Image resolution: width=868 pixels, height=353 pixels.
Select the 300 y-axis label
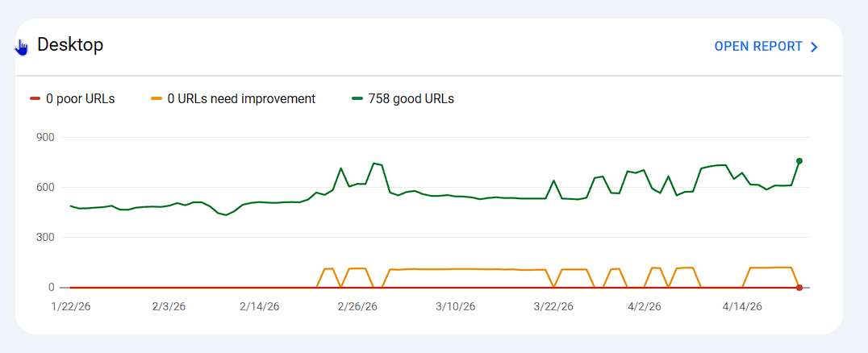45,238
